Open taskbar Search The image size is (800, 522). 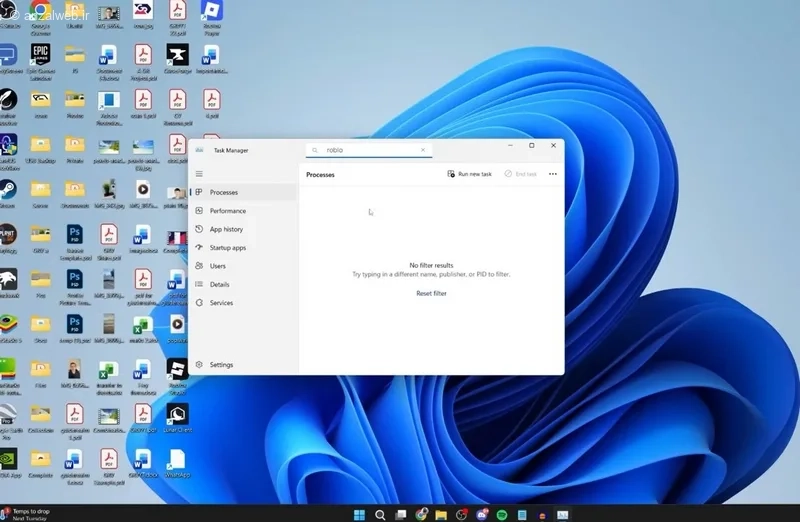tap(380, 515)
